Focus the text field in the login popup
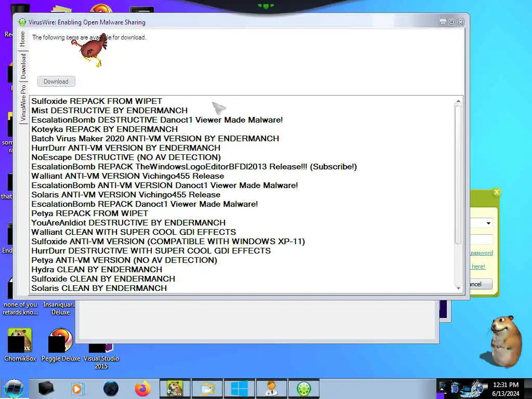532x399 pixels. pos(481,239)
